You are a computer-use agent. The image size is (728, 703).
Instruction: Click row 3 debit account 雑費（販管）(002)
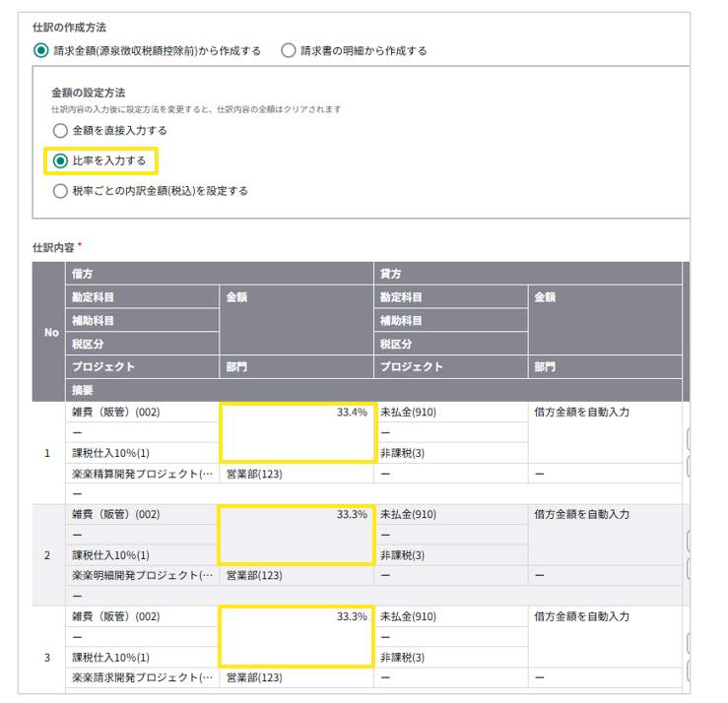(x=115, y=616)
